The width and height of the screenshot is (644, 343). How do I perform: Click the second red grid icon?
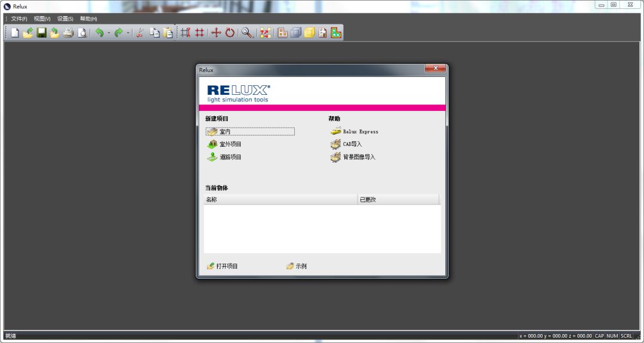click(x=199, y=33)
